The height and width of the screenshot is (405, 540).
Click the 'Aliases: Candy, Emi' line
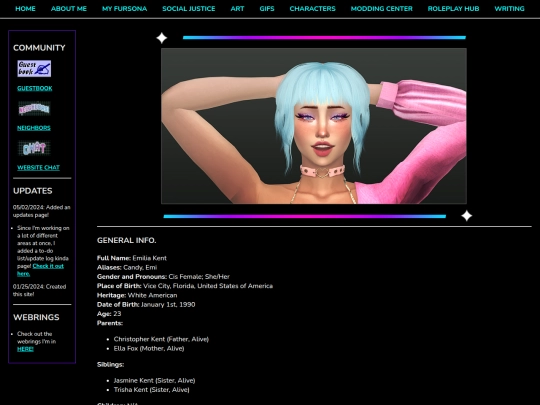click(127, 267)
